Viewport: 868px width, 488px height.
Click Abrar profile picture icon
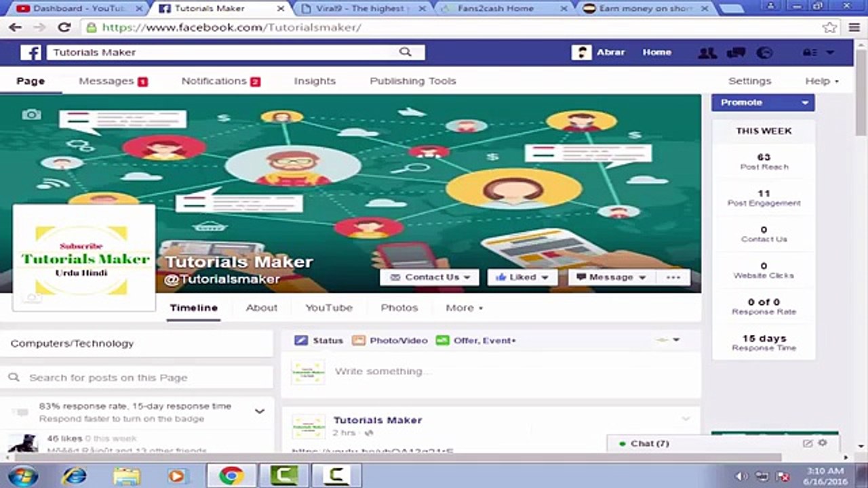coord(581,52)
